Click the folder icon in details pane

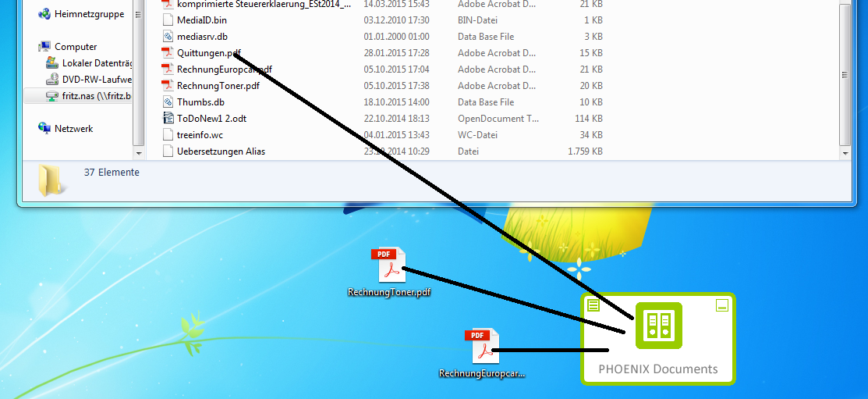52,180
